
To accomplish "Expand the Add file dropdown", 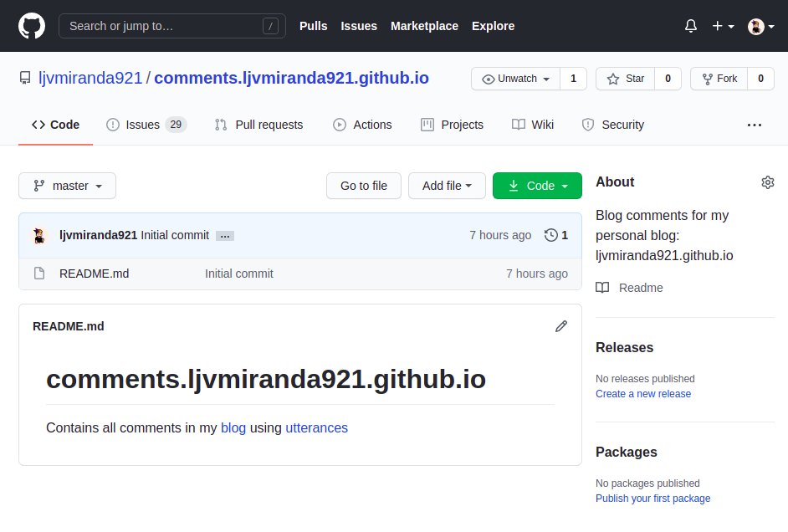I will [x=447, y=186].
